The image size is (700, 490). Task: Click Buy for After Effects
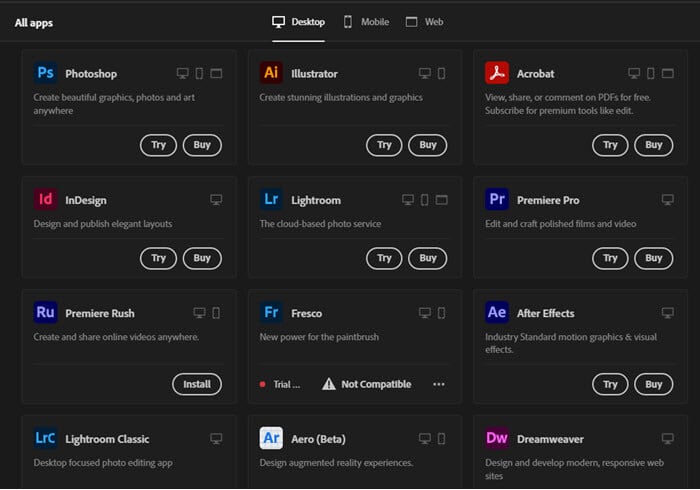654,384
